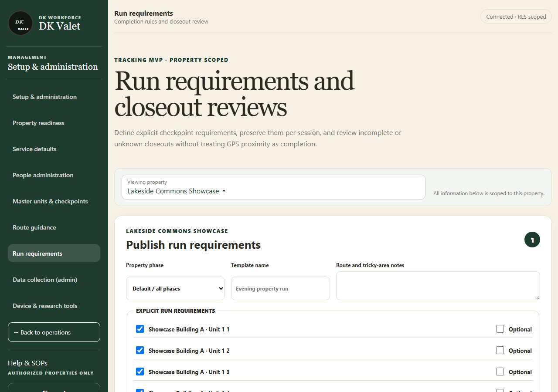Toggle Showcase Building A Unit 1 3 checkbox
This screenshot has width=558, height=392.
click(140, 372)
